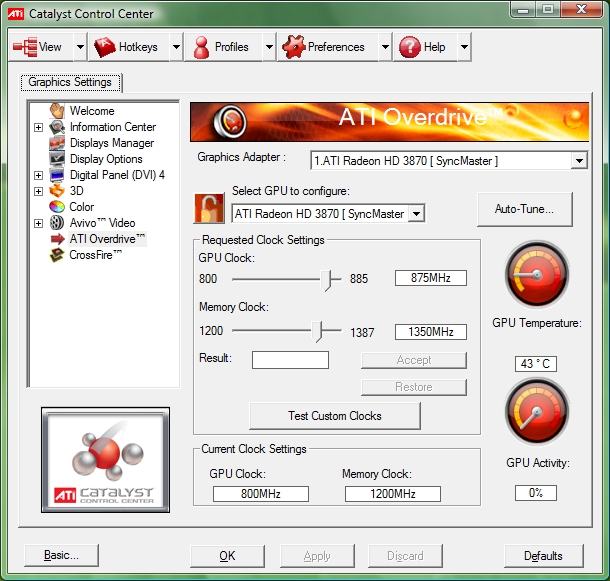Click the Catalyst Control Center logo image

tap(105, 460)
